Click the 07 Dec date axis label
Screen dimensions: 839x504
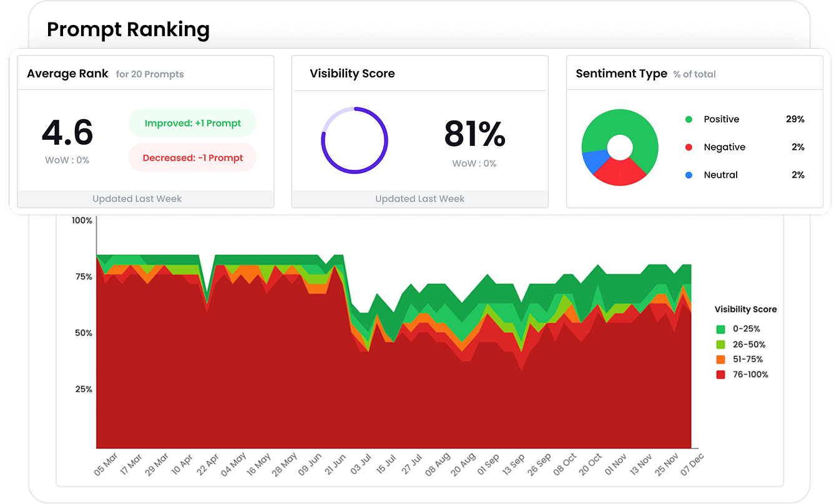692,465
